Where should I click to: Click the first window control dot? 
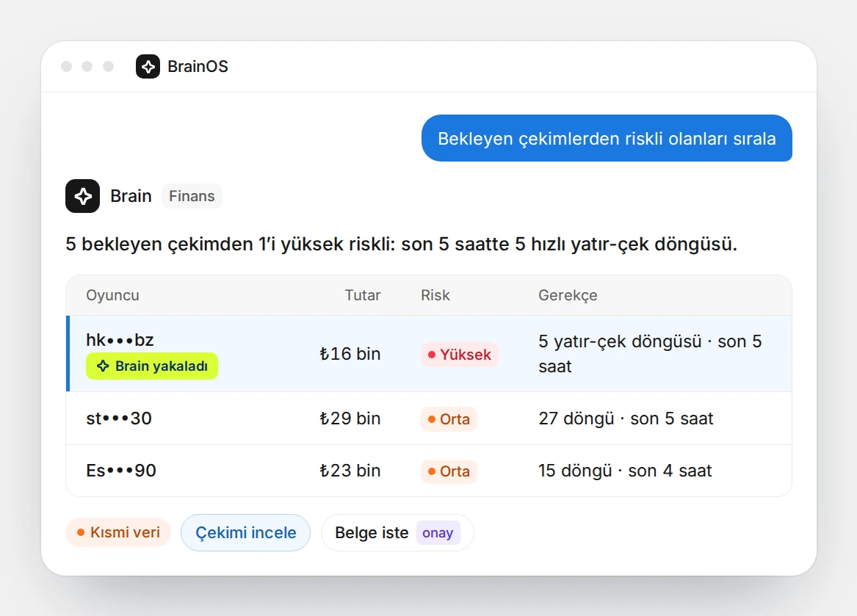tap(67, 67)
